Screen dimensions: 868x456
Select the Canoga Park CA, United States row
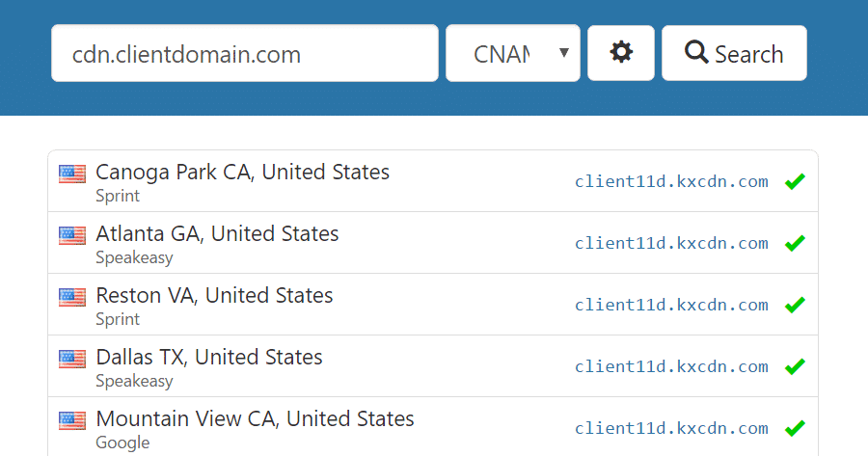point(242,173)
